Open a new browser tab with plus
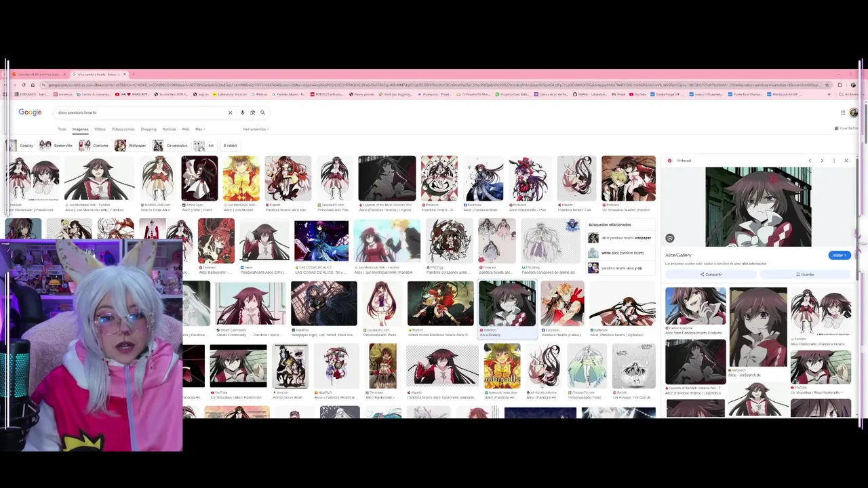Screen dimensions: 868x488 tap(133, 74)
